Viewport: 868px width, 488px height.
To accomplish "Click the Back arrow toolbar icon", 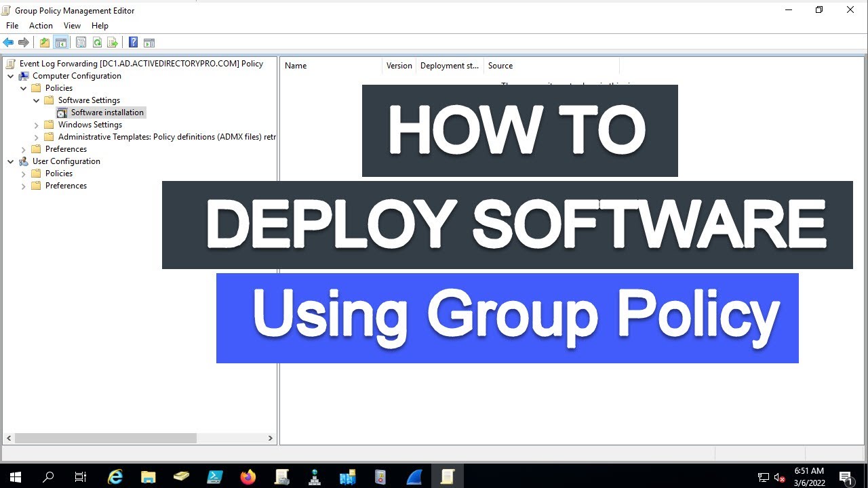I will (x=9, y=43).
